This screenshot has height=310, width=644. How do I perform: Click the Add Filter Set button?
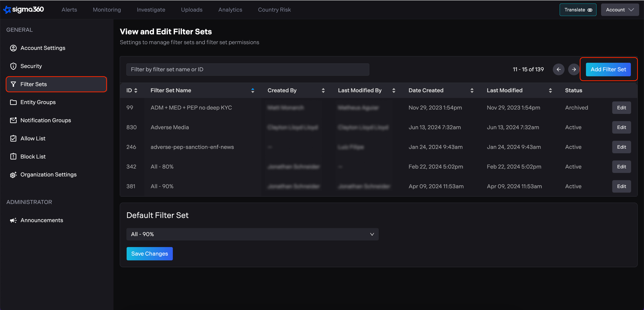point(608,69)
